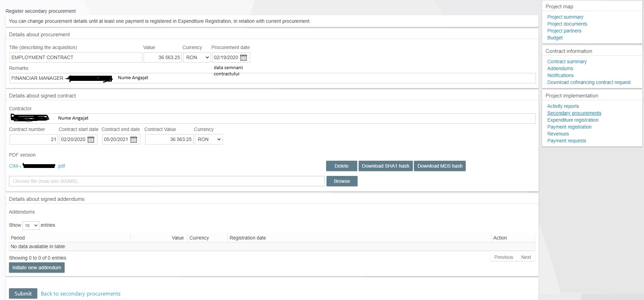Change the Show entries count dropdown
The width and height of the screenshot is (644, 300).
point(31,225)
